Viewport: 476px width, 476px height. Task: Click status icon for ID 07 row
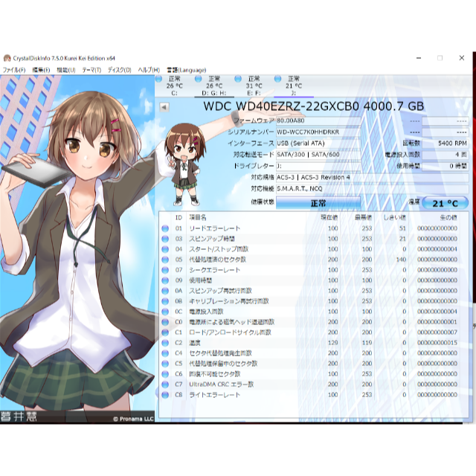[165, 270]
